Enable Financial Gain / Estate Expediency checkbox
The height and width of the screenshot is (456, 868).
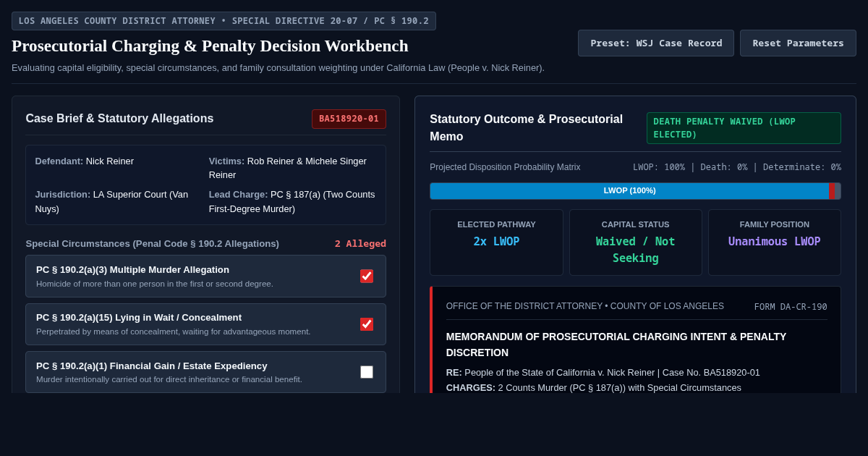(x=367, y=372)
